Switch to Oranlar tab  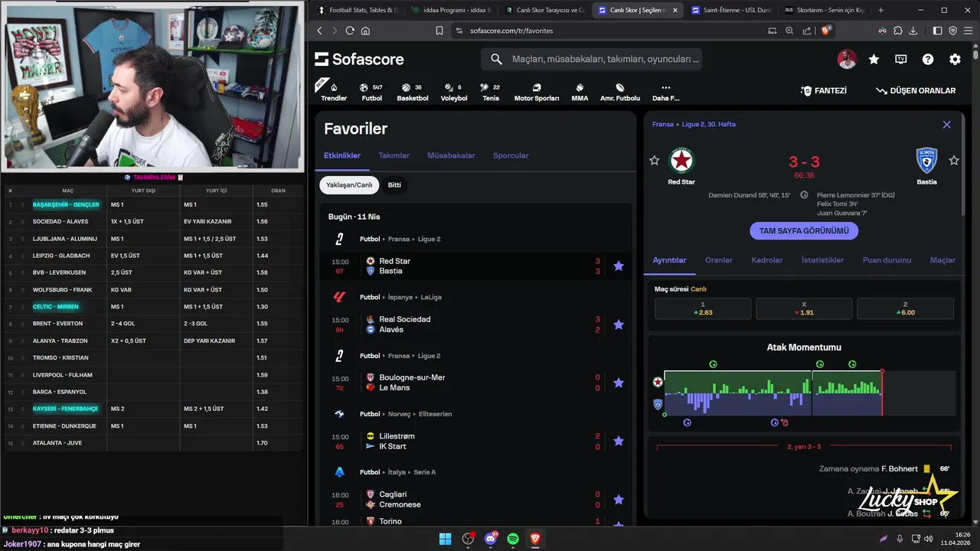tap(719, 260)
